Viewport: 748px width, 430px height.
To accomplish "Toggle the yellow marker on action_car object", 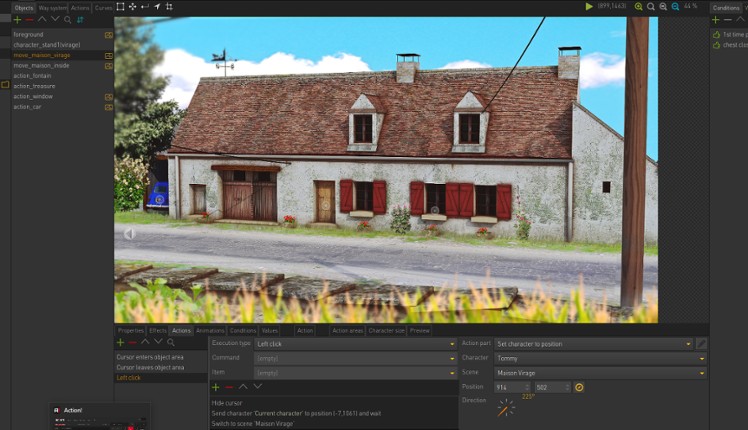I will click(108, 106).
